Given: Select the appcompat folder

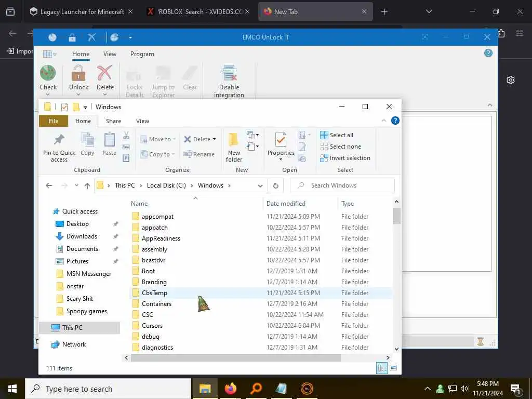Looking at the screenshot, I should click(x=157, y=217).
